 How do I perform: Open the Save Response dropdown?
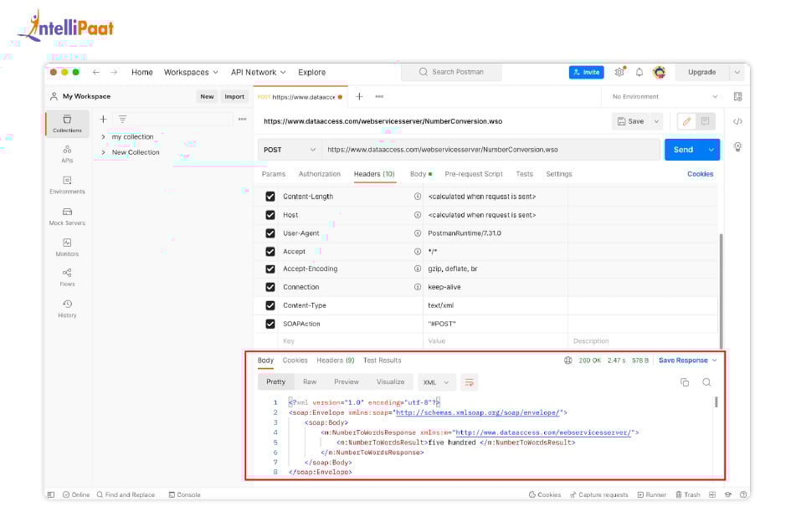[688, 360]
